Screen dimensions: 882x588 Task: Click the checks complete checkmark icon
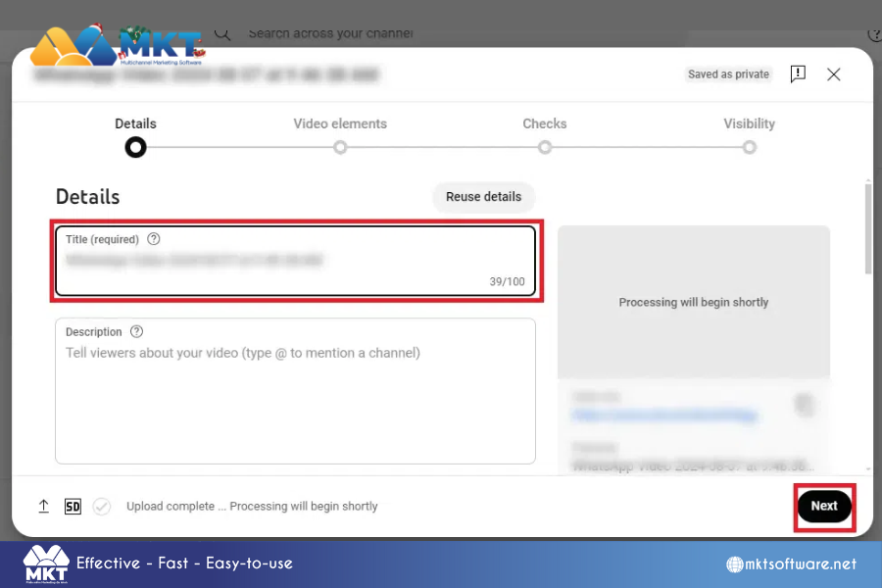point(102,507)
